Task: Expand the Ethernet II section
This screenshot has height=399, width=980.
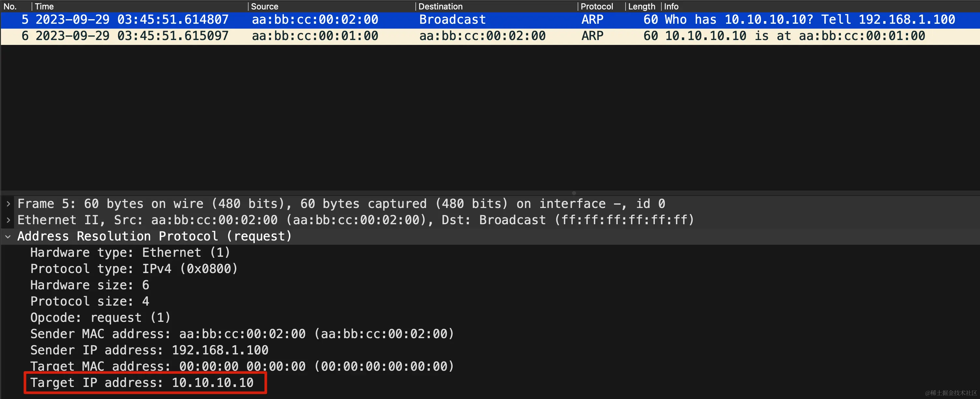Action: (x=7, y=220)
